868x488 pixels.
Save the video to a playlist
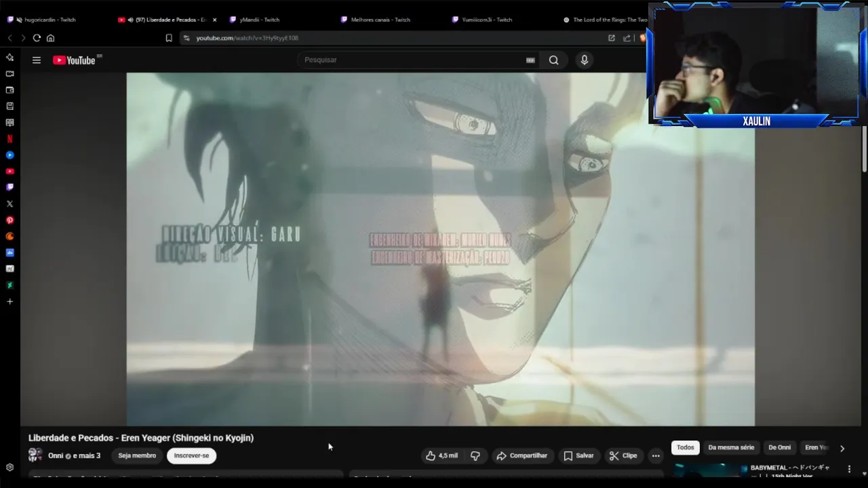[578, 455]
